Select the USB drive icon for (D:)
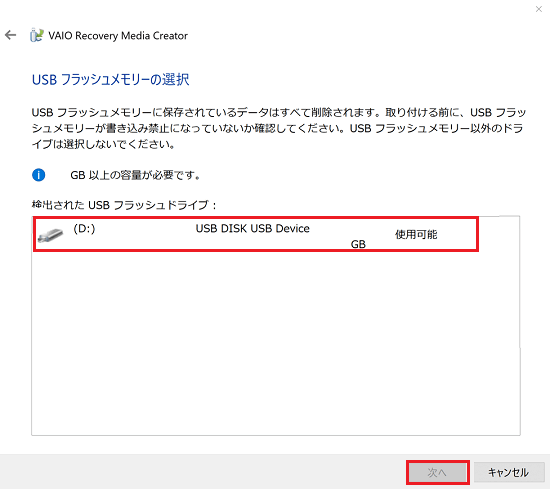Image resolution: width=550 pixels, height=489 pixels. click(x=51, y=235)
